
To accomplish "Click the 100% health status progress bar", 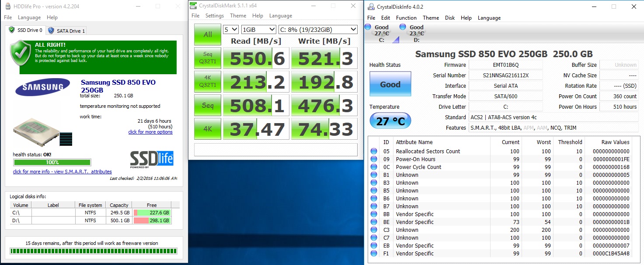I will click(x=52, y=162).
